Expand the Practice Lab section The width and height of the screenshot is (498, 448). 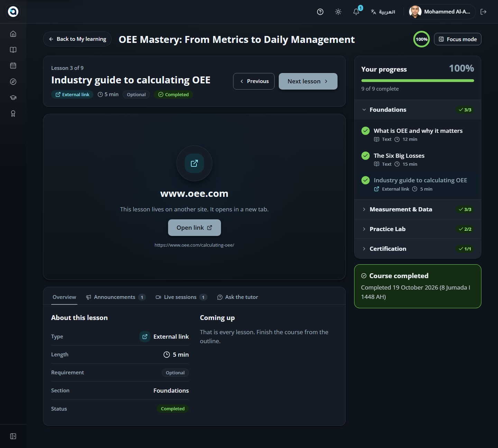click(x=418, y=229)
